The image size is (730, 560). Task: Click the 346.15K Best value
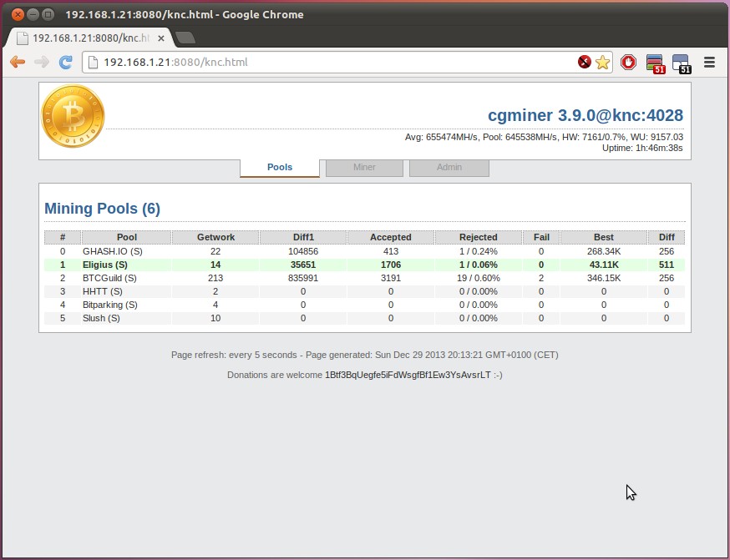(x=604, y=278)
